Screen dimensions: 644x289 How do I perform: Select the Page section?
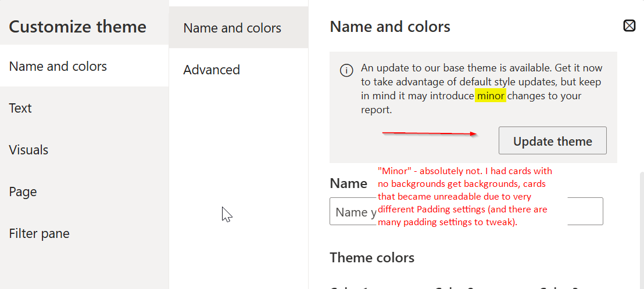click(x=84, y=192)
